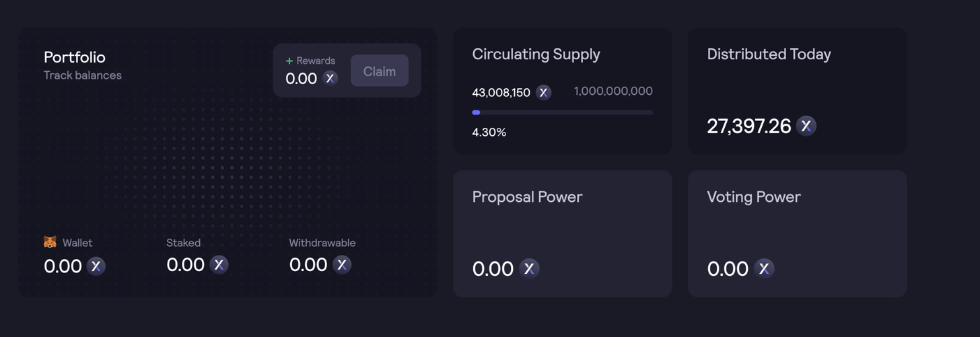This screenshot has width=980, height=337.
Task: Click the Distributed Today value 27,397.26
Action: coord(748,126)
